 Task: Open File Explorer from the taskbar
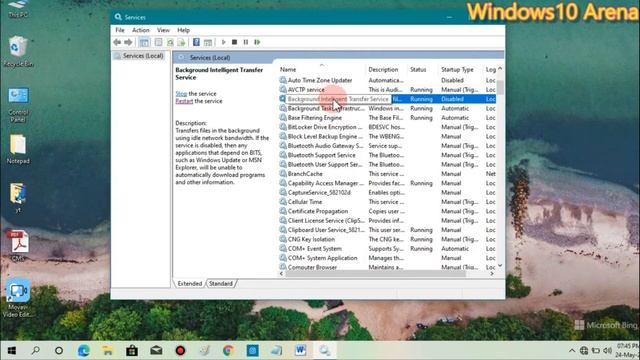tap(108, 350)
